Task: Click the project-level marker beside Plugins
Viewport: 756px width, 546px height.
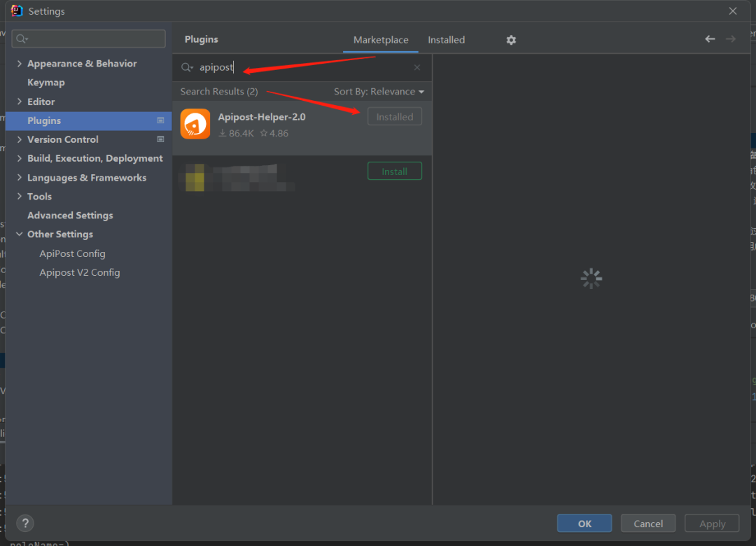Action: (160, 120)
